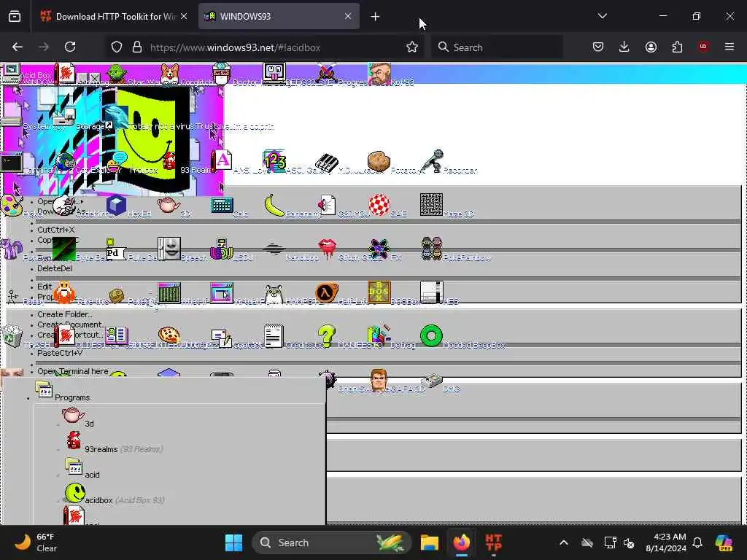This screenshot has width=747, height=560.
Task: Reload the current page
Action: (70, 47)
